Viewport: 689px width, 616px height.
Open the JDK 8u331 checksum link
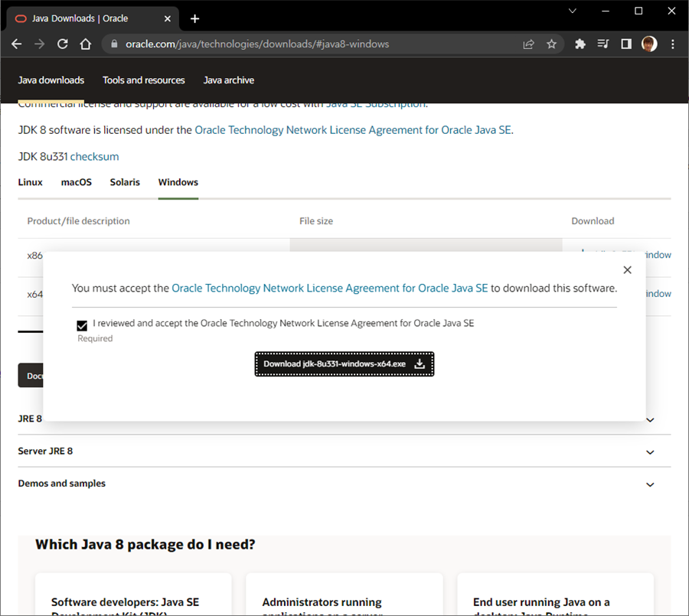click(x=94, y=157)
